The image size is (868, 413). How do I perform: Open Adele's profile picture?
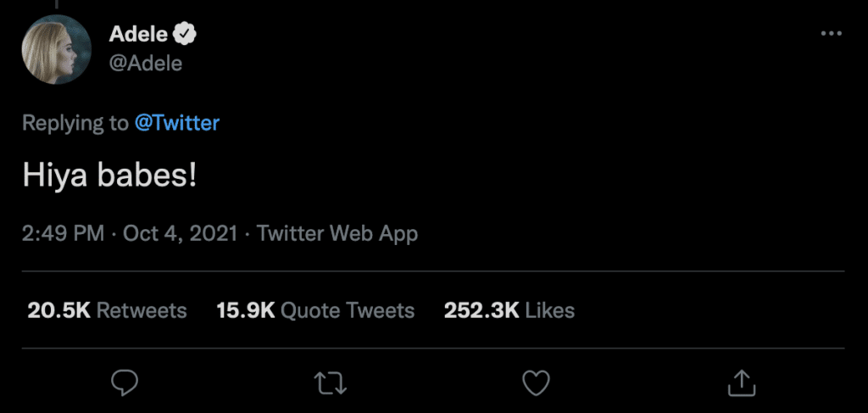57,48
